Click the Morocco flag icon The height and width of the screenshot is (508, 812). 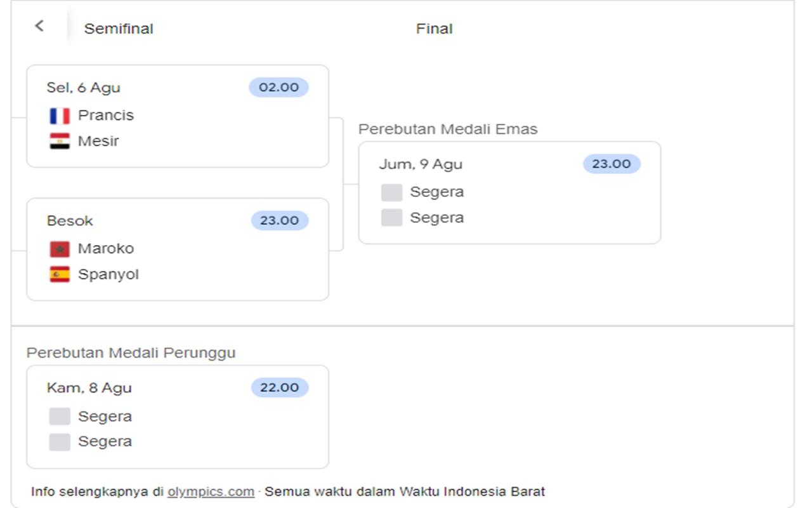point(60,249)
